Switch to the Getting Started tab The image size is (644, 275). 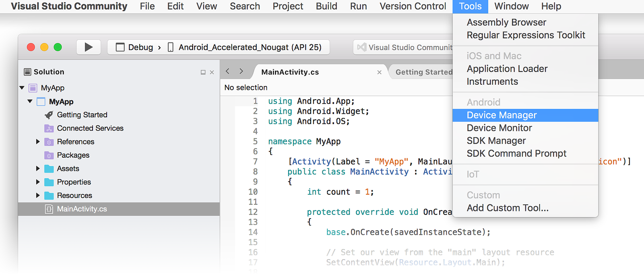point(423,72)
